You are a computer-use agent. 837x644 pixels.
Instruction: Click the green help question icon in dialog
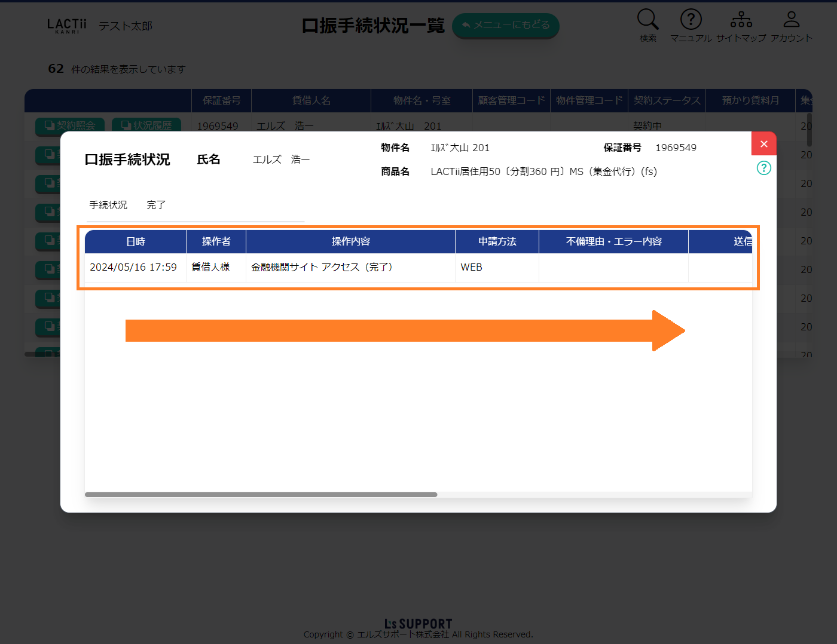click(x=763, y=168)
